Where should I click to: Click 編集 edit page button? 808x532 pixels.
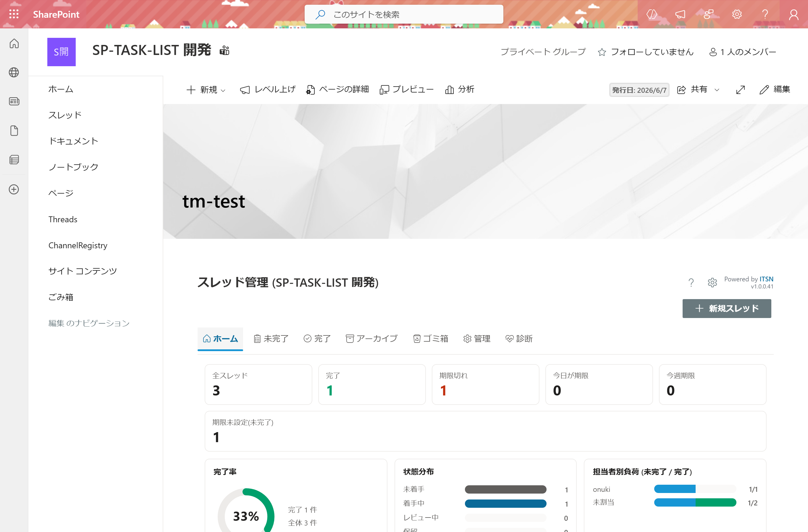(775, 90)
